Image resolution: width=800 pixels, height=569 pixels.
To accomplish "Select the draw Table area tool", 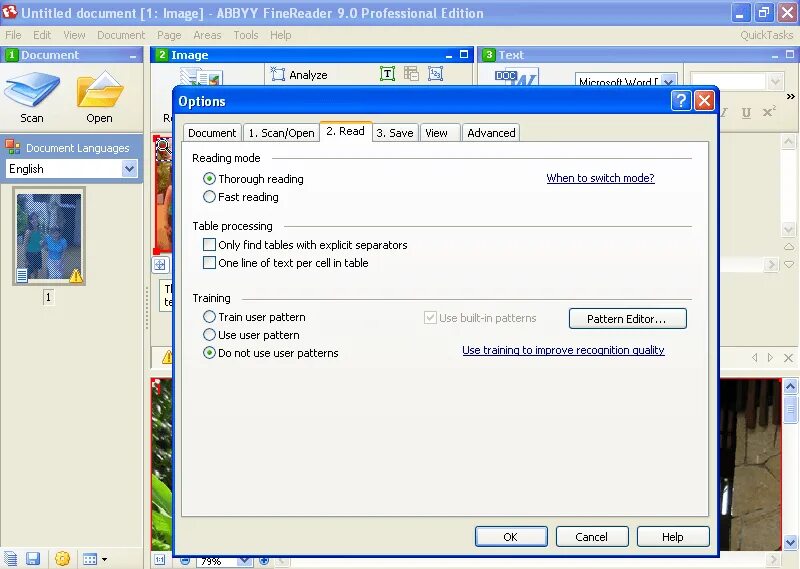I will [x=411, y=74].
